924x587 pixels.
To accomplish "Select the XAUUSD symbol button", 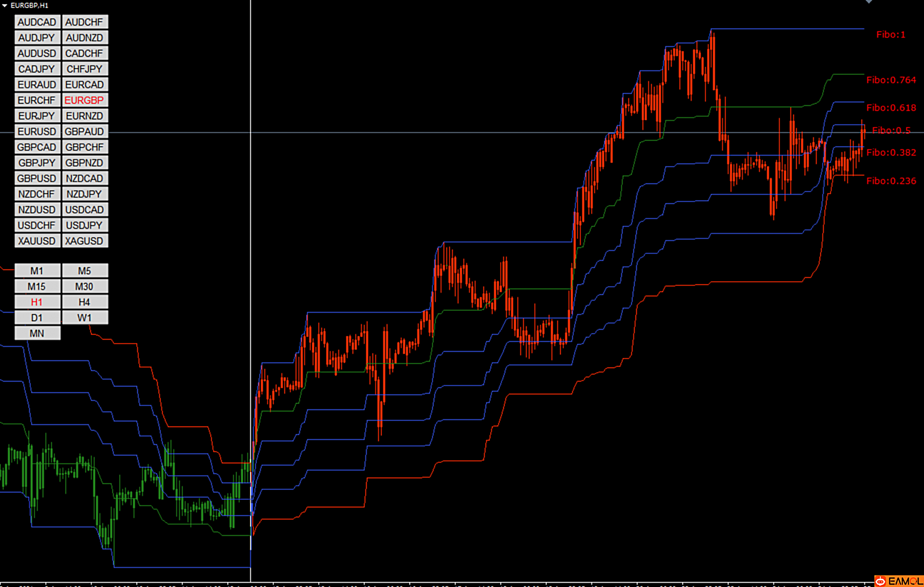I will [37, 241].
